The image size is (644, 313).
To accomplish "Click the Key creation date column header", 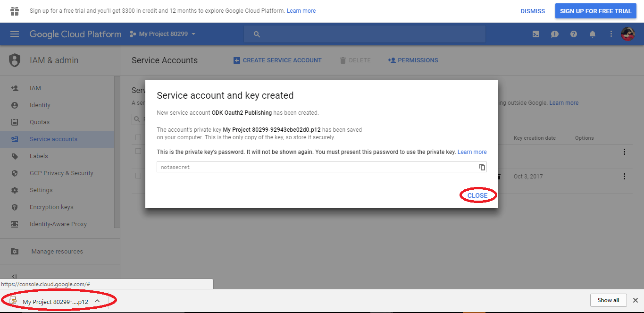I will coord(535,138).
